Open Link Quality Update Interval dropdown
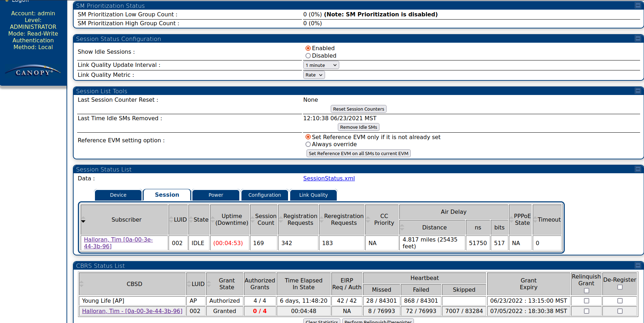 point(321,65)
